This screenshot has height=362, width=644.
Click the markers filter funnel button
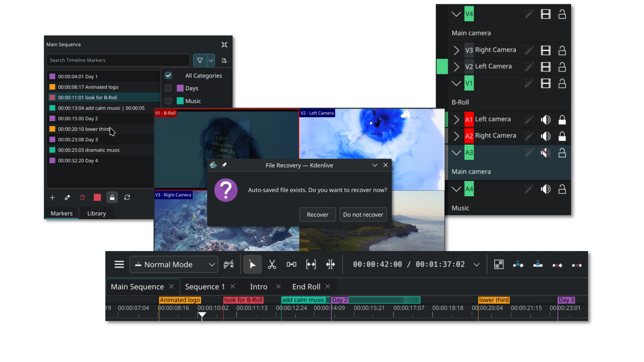pyautogui.click(x=200, y=60)
